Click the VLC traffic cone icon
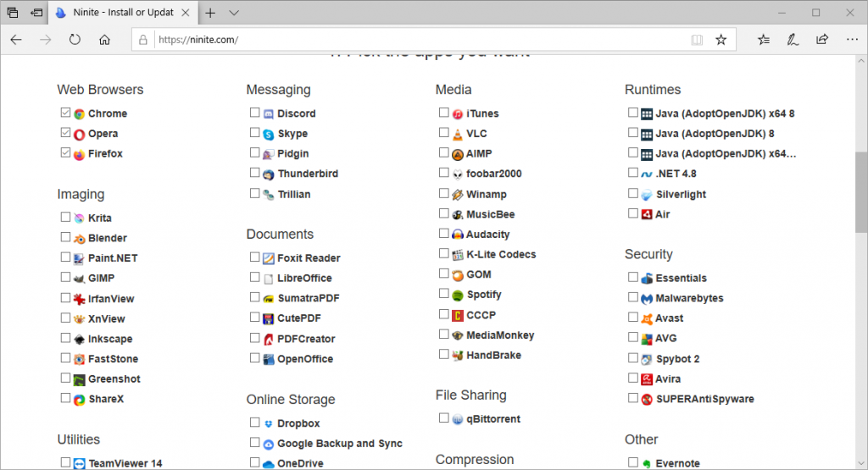868x470 pixels. click(457, 135)
